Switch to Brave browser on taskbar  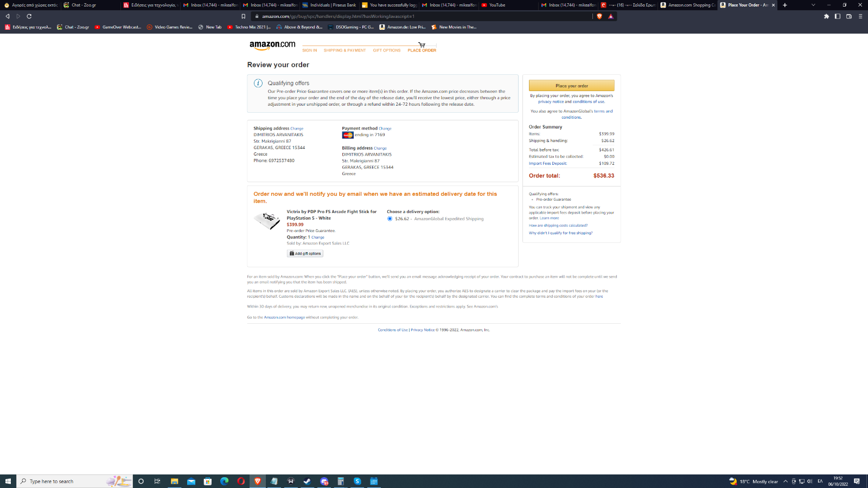pos(258,481)
